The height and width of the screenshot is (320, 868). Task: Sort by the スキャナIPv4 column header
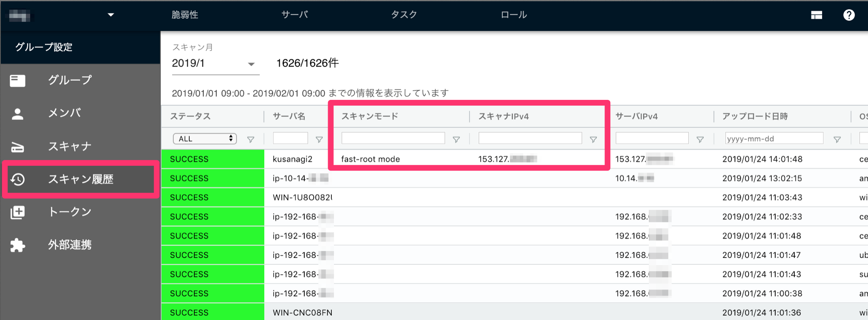pyautogui.click(x=504, y=117)
